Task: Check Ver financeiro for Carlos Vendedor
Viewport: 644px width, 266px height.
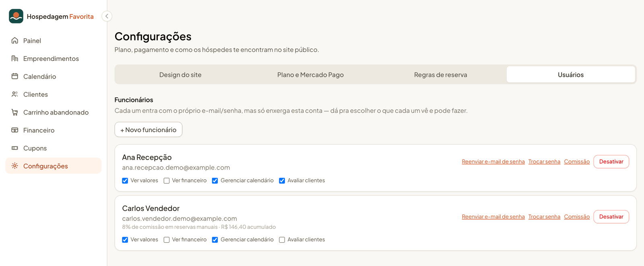Action: point(167,240)
